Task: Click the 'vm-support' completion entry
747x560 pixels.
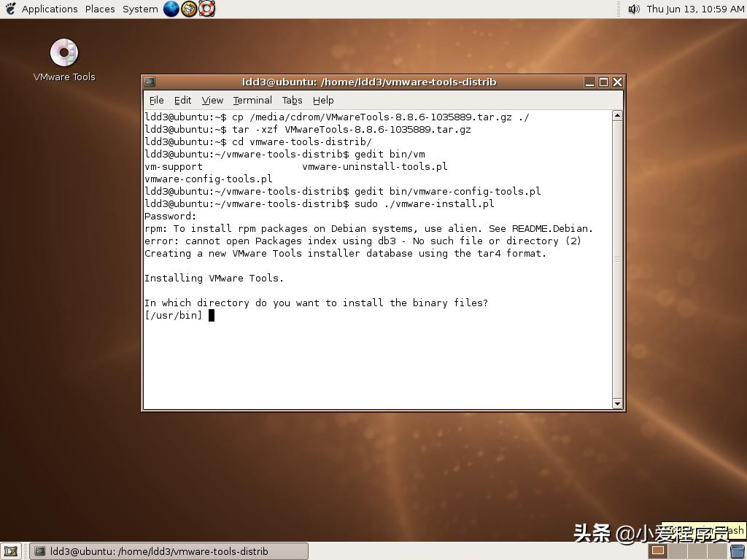Action: point(174,167)
